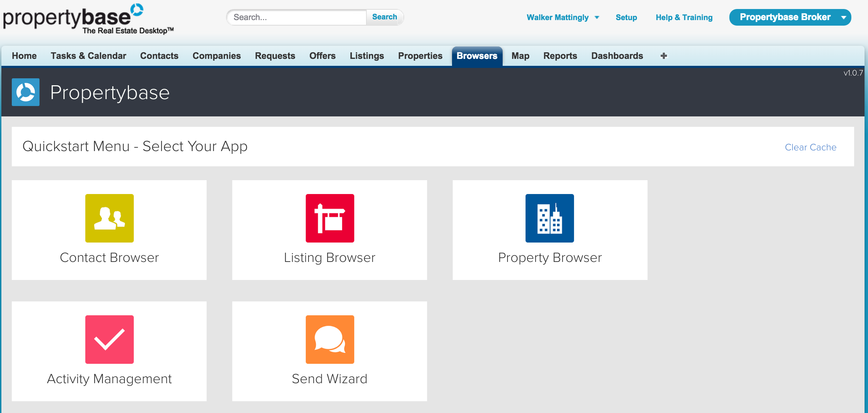This screenshot has height=413, width=868.
Task: Expand the Walker Mattingly user menu arrow
Action: pos(597,17)
